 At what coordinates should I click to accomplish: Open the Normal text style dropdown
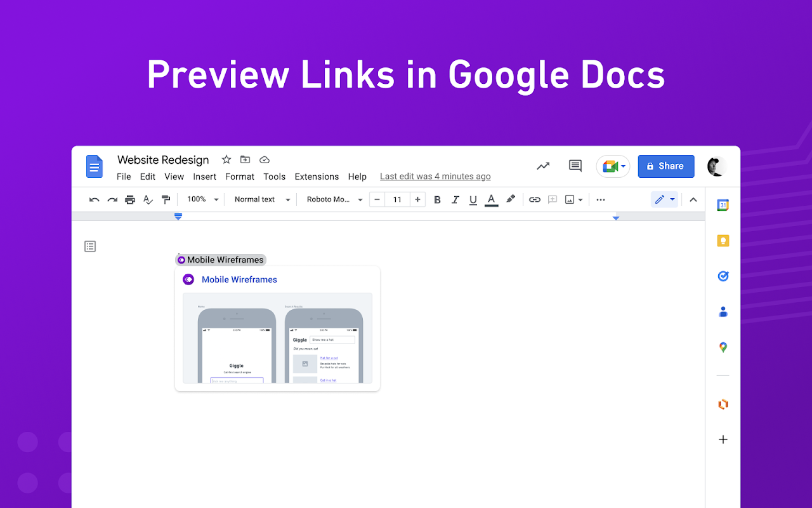pos(262,199)
